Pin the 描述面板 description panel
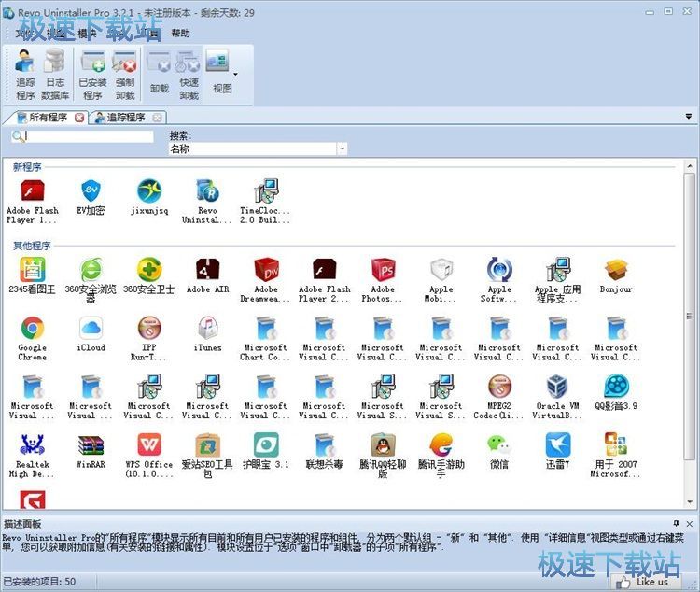This screenshot has width=700, height=592. tap(677, 523)
